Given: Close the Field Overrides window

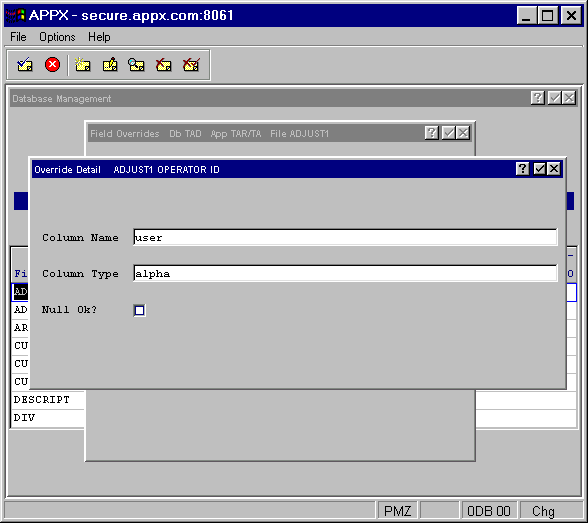Looking at the screenshot, I should point(463,133).
